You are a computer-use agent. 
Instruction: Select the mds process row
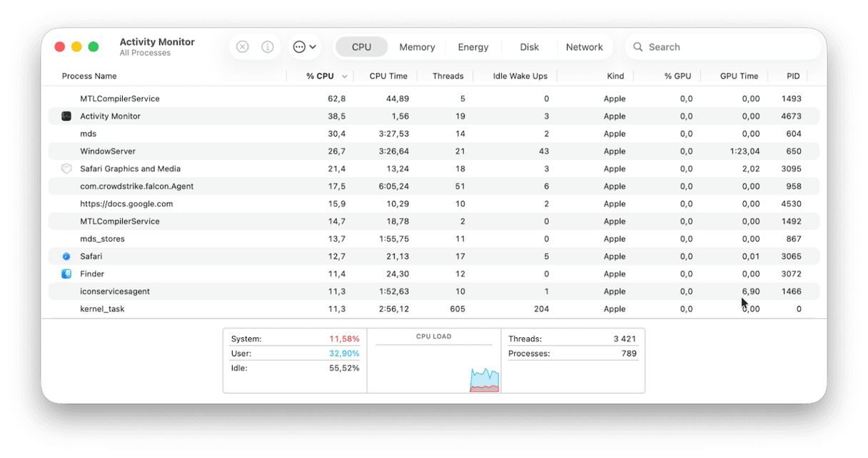point(434,134)
